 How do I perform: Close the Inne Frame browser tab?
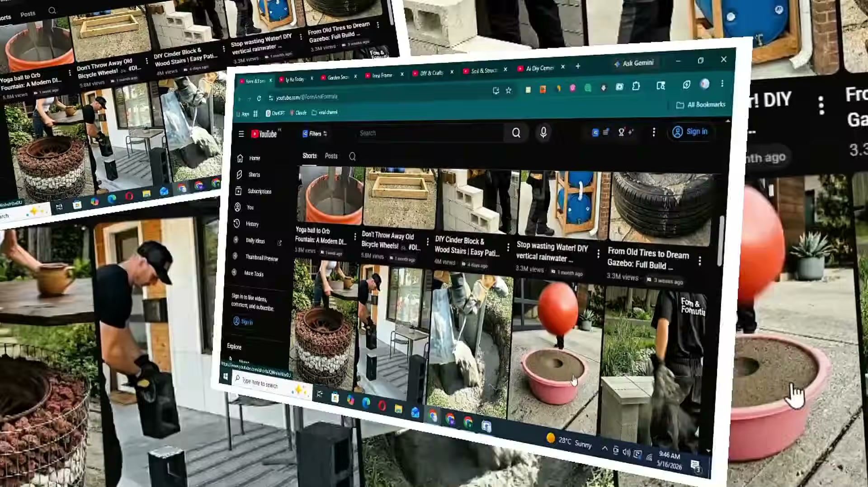point(402,75)
